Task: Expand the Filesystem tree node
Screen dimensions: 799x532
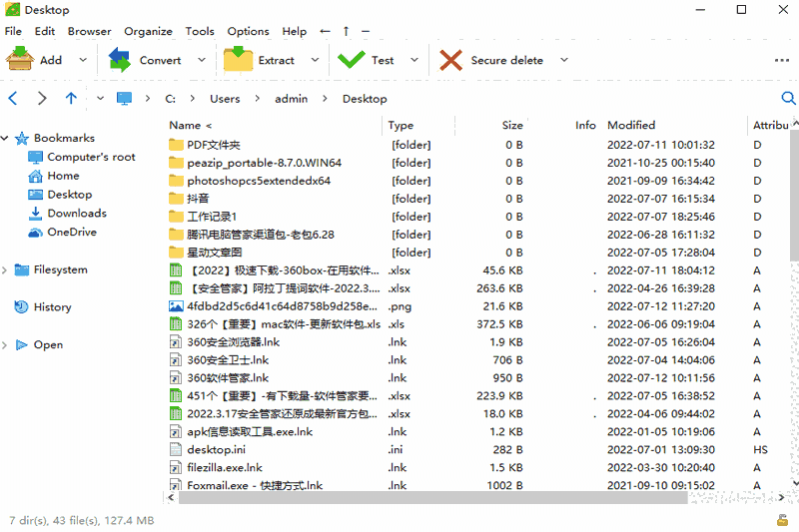Action: (x=5, y=269)
